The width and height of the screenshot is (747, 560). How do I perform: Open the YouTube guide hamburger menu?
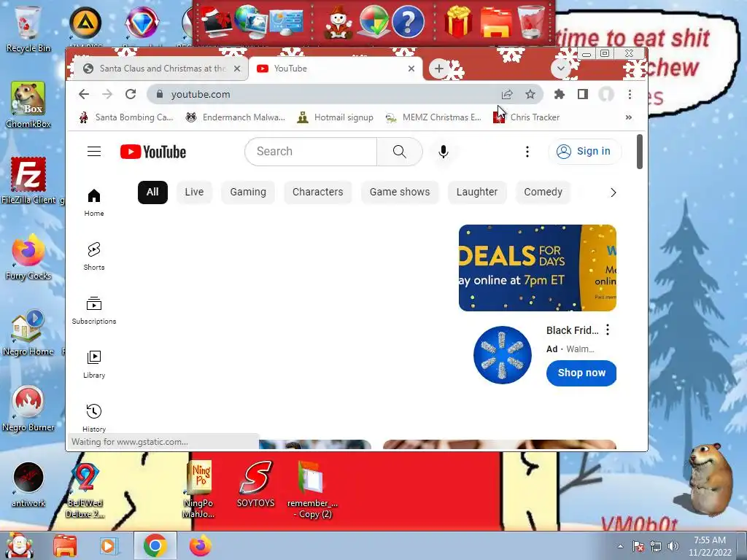[x=94, y=152]
